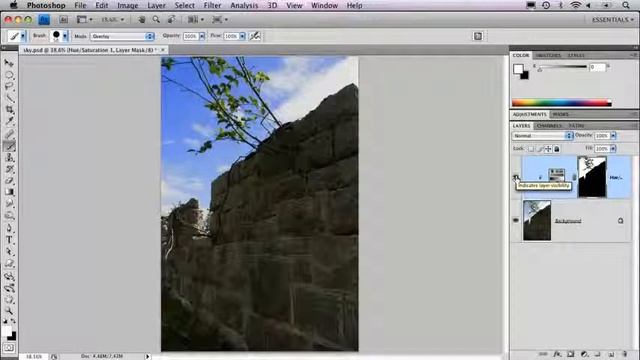Viewport: 640px width, 360px height.
Task: Switch to the Swatches tab
Action: tap(548, 55)
